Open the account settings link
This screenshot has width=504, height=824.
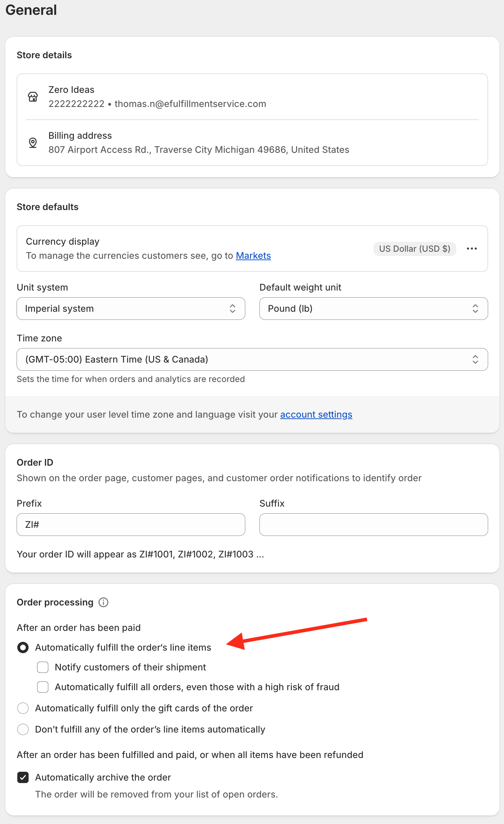(x=316, y=414)
